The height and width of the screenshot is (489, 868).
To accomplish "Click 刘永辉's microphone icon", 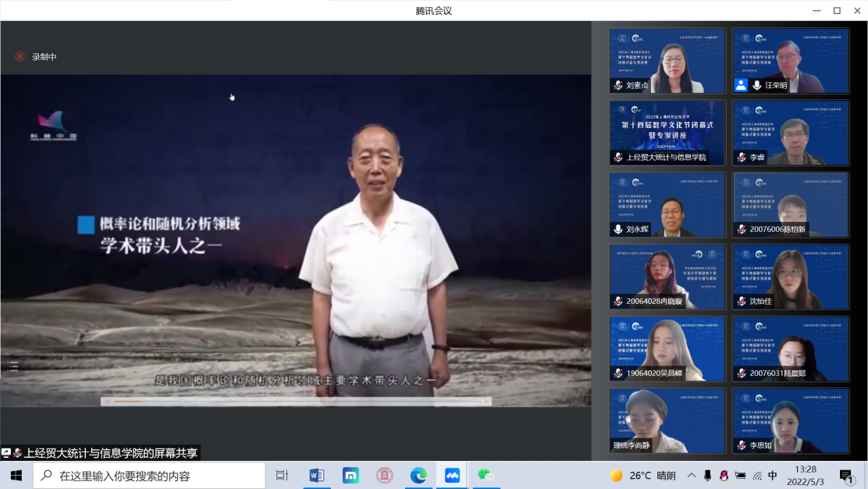I will click(618, 230).
